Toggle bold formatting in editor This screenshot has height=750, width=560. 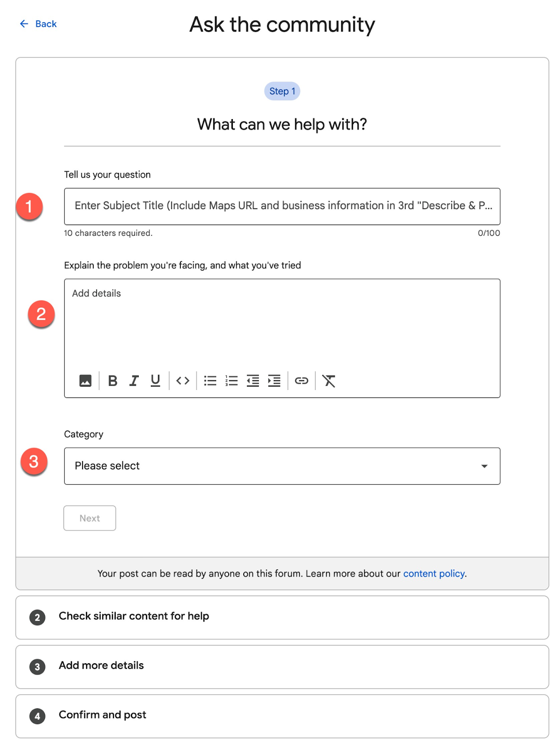[112, 381]
